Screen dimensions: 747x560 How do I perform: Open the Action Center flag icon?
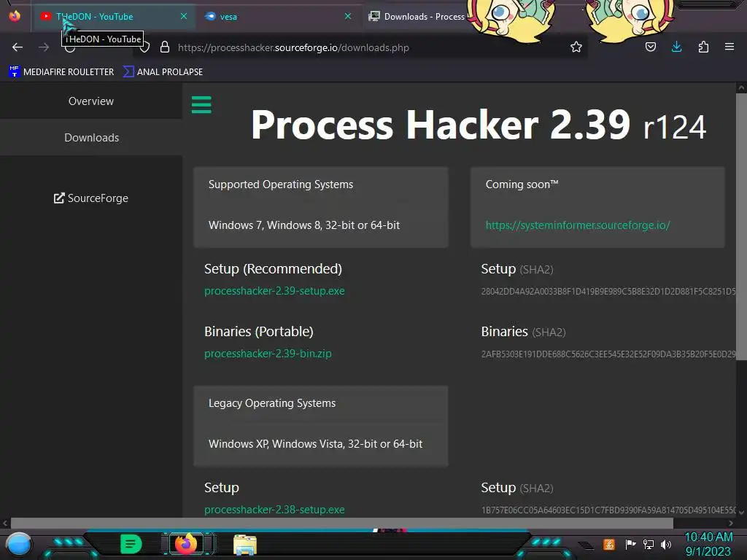click(x=630, y=544)
